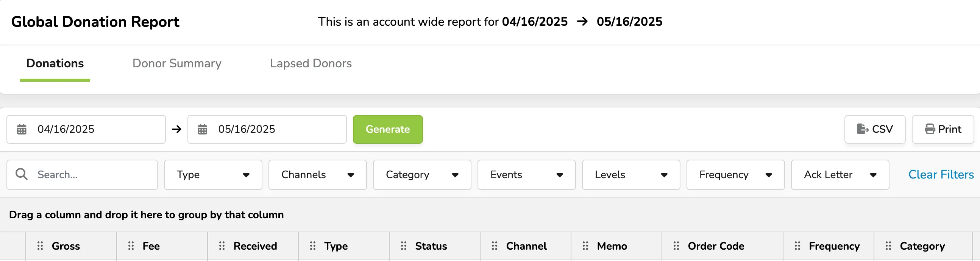980x261 pixels.
Task: Select the Lapsed Donors tab
Action: (311, 64)
